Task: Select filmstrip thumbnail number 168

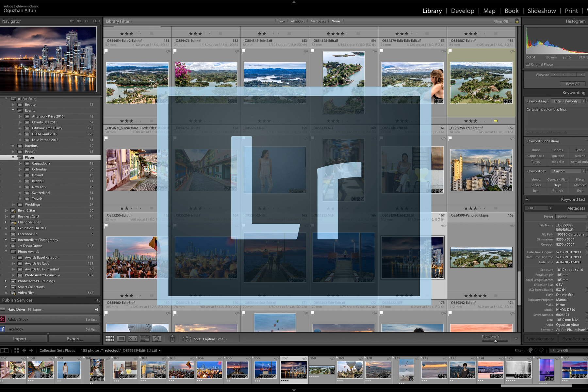Action: pos(322,369)
